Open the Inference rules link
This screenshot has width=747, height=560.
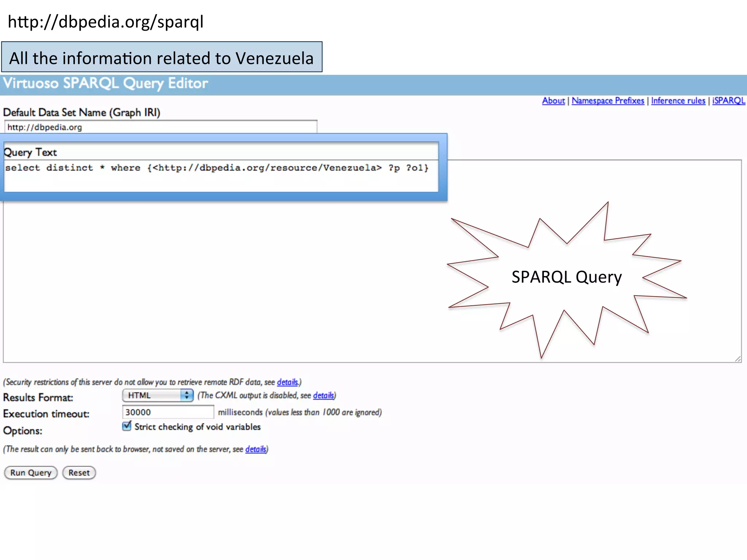coord(678,101)
